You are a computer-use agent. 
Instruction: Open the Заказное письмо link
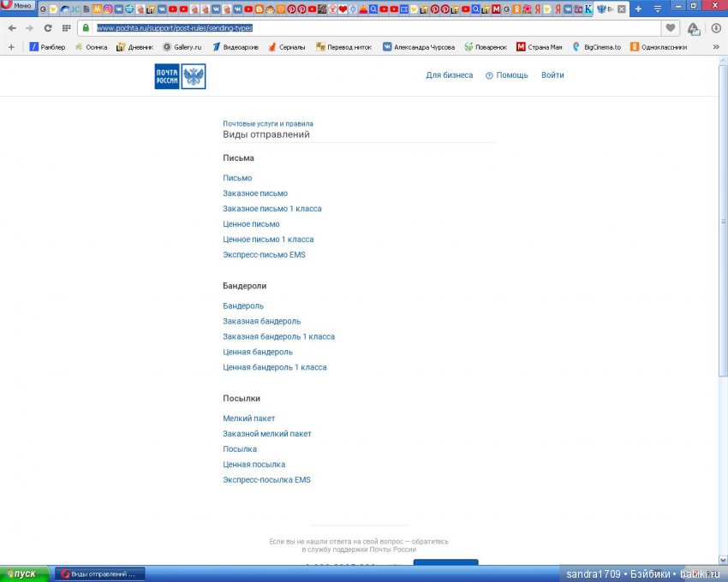point(255,193)
